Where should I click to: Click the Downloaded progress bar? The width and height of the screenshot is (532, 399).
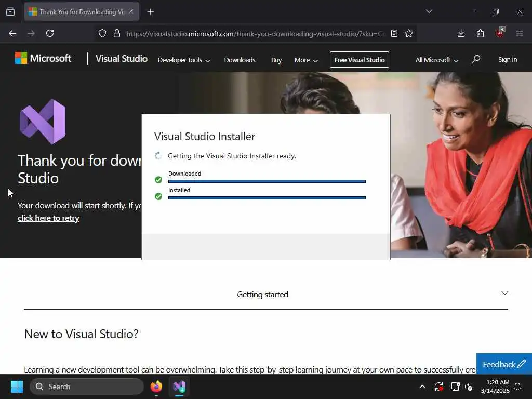pos(267,181)
